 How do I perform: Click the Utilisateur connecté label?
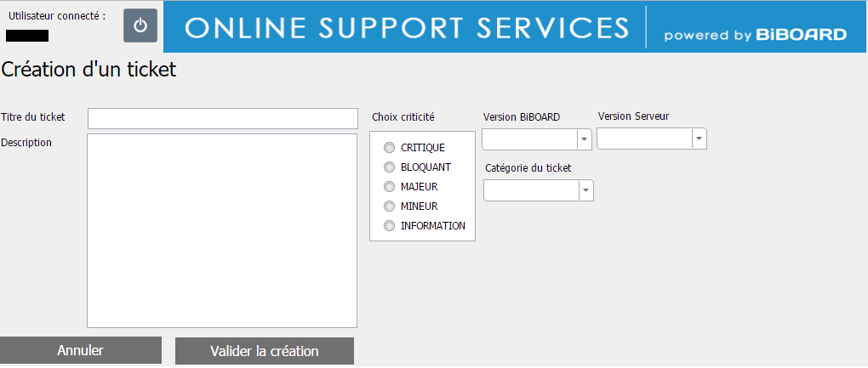pos(57,16)
